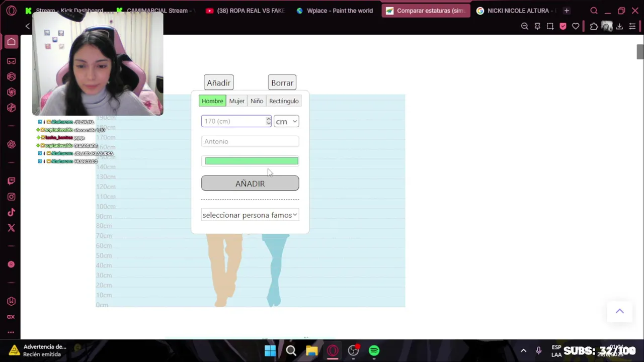
Task: Switch to NICKI NICOLE ALTURA Google tab
Action: pyautogui.click(x=516, y=11)
